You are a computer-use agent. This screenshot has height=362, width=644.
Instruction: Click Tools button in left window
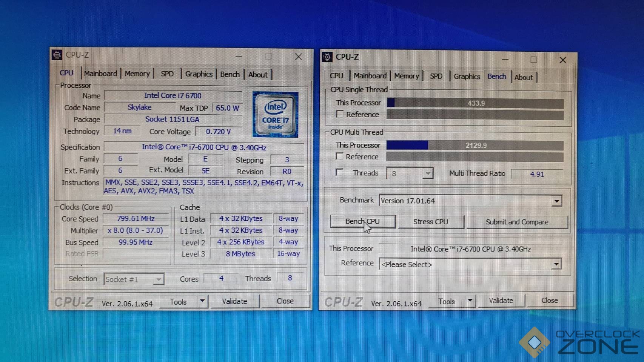pos(178,302)
